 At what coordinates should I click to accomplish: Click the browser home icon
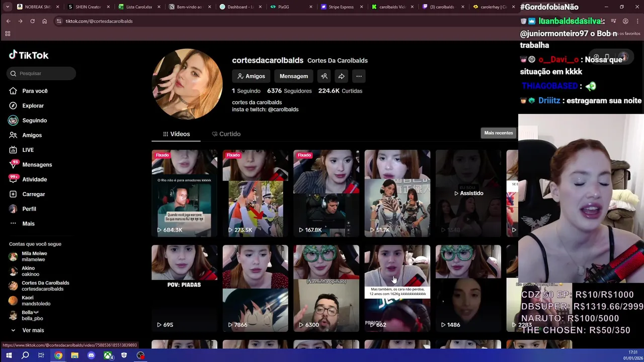pyautogui.click(x=44, y=21)
